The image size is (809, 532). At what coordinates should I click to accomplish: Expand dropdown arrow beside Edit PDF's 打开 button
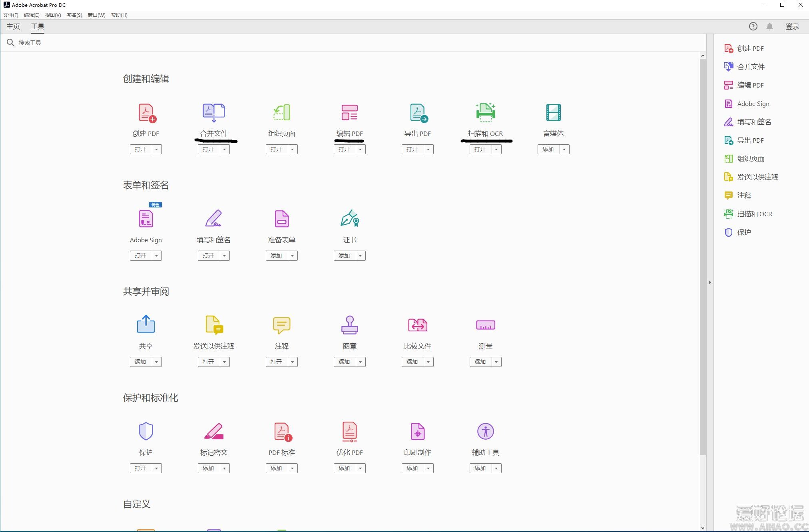[361, 149]
